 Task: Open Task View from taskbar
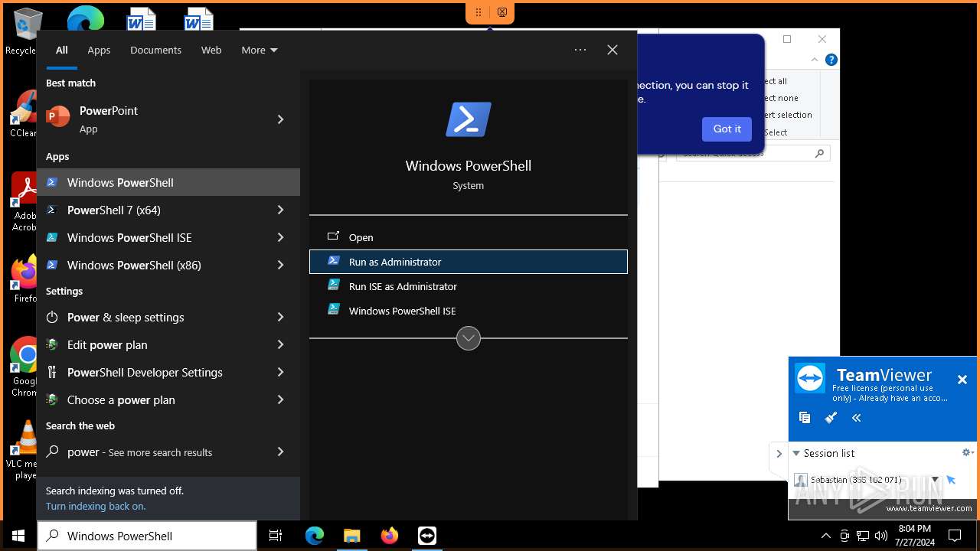pyautogui.click(x=276, y=536)
